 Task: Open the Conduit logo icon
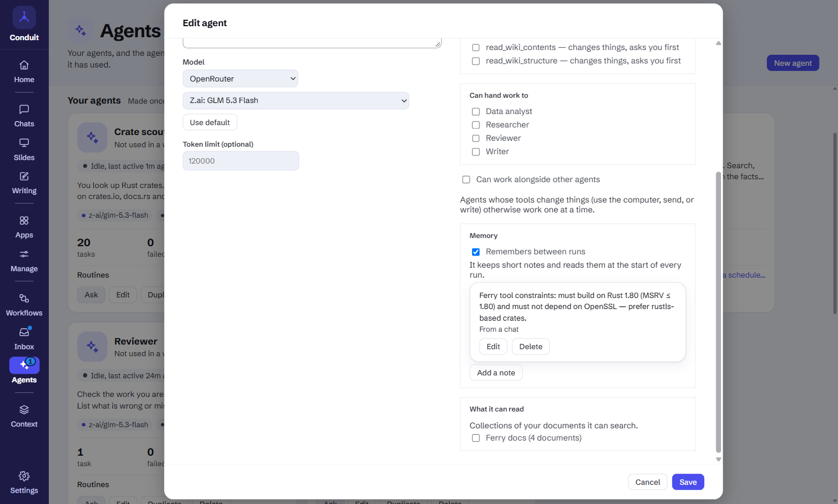pos(24,17)
